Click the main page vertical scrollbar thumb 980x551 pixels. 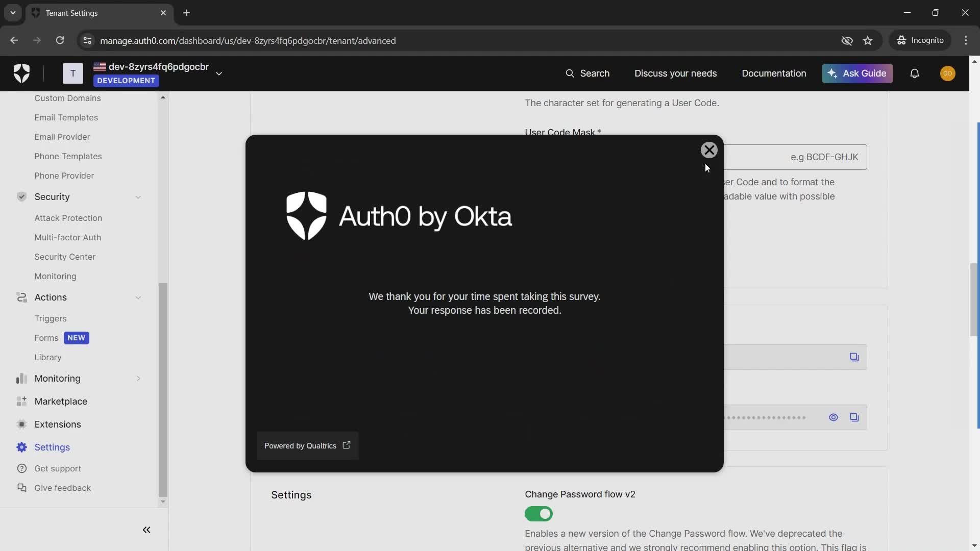point(974,299)
